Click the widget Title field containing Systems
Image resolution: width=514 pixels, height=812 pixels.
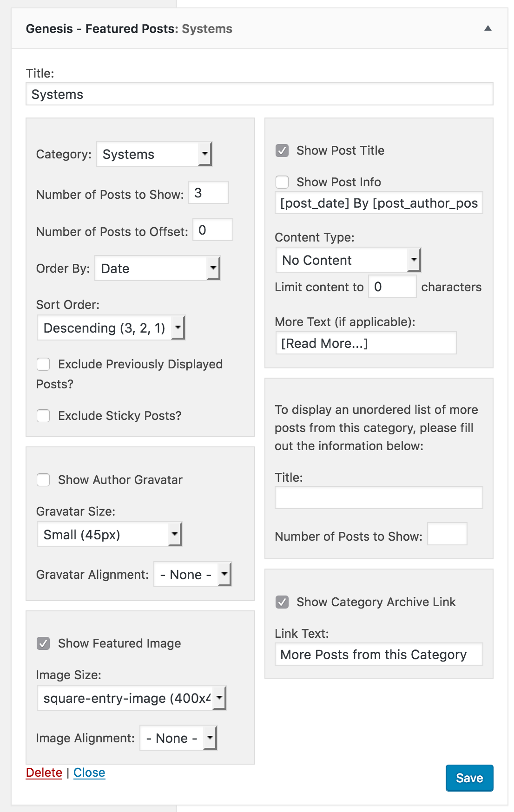click(259, 94)
